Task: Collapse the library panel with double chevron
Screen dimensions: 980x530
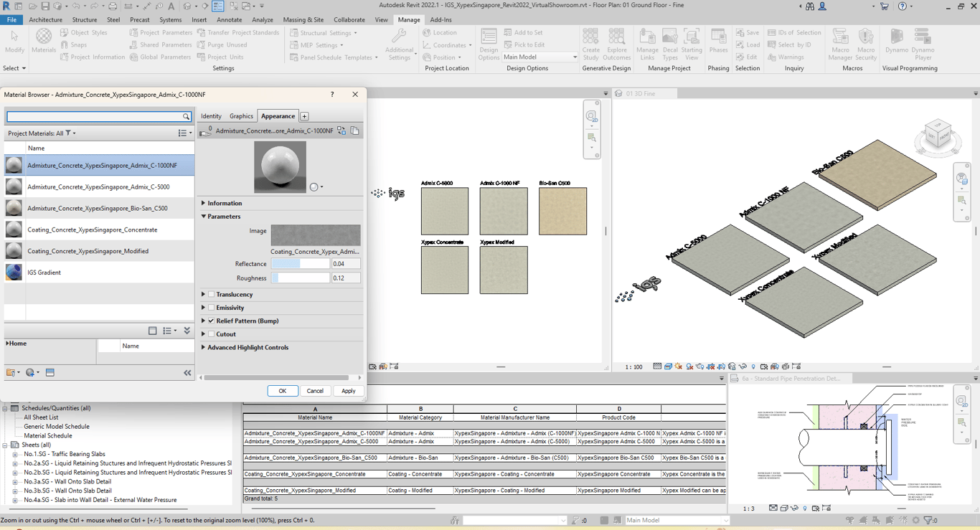Action: 187,373
